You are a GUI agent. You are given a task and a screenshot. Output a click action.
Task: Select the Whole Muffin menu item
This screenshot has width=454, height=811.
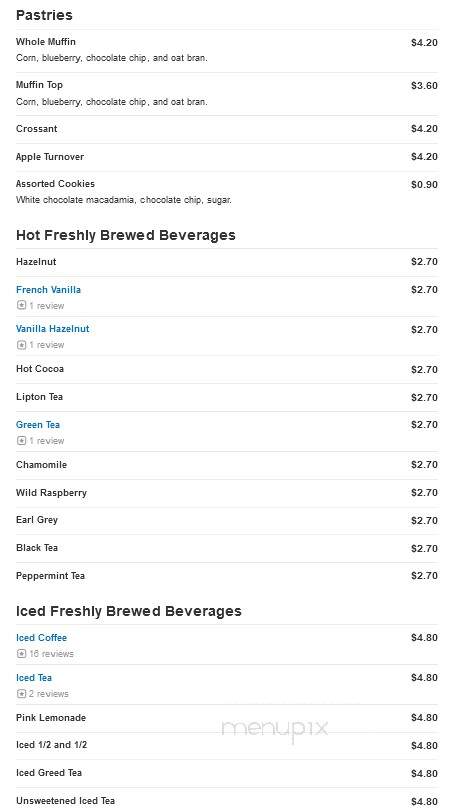click(226, 50)
